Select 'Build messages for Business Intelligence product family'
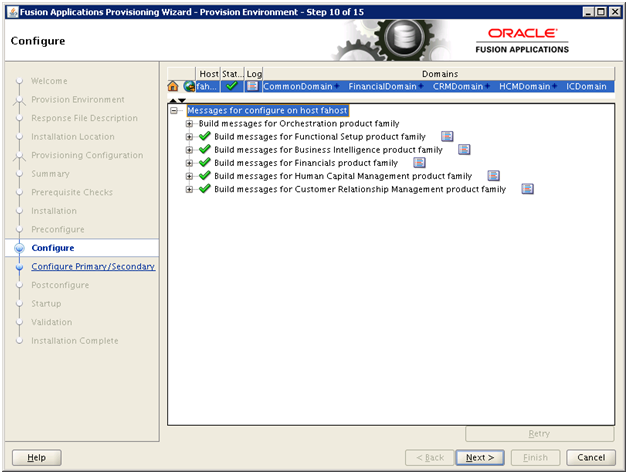This screenshot has width=628, height=474. tap(328, 150)
